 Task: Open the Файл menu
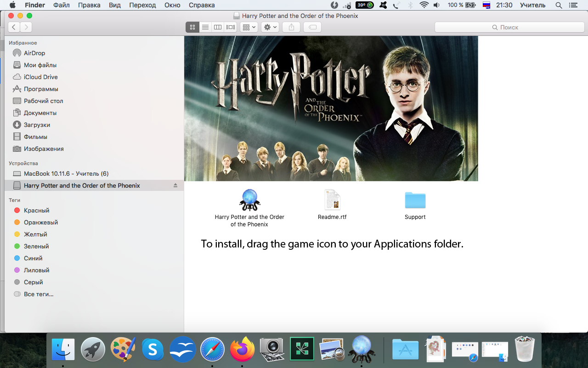coord(62,5)
